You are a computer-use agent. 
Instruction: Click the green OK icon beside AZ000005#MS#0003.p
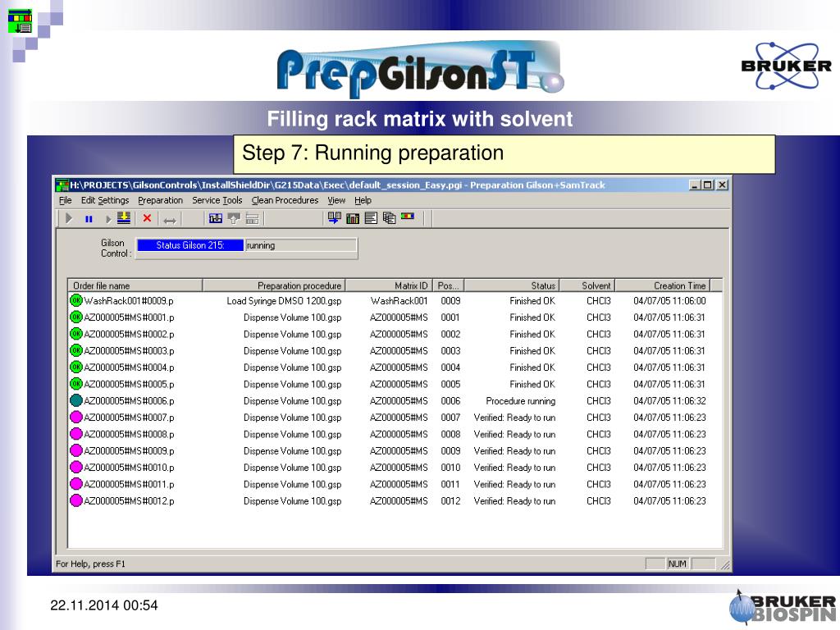[x=76, y=350]
